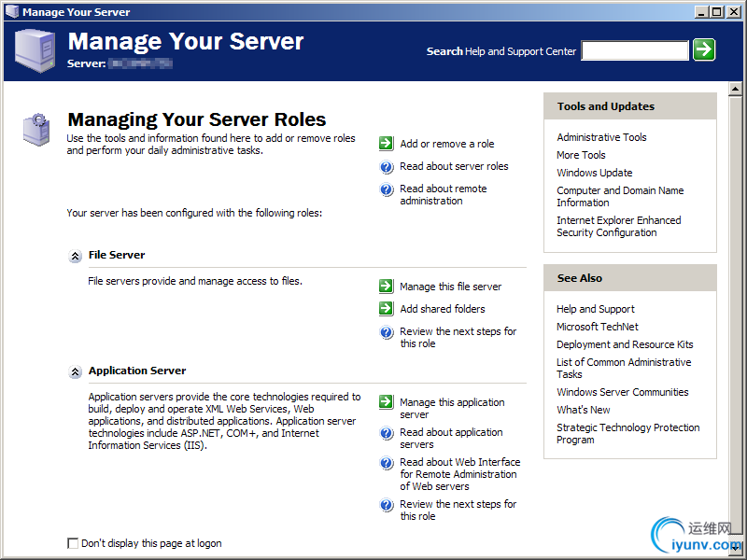Click the server roles gear icon
This screenshot has height=560, width=747.
(x=36, y=129)
